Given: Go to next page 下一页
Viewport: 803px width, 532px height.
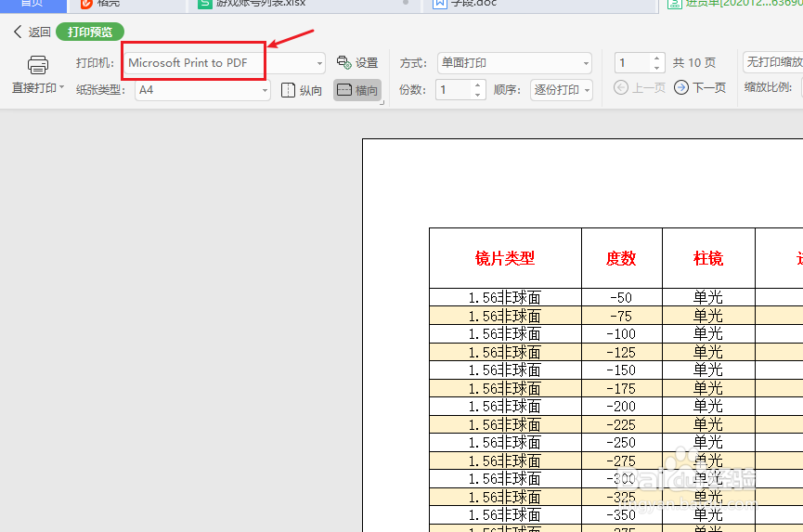Looking at the screenshot, I should click(x=700, y=87).
